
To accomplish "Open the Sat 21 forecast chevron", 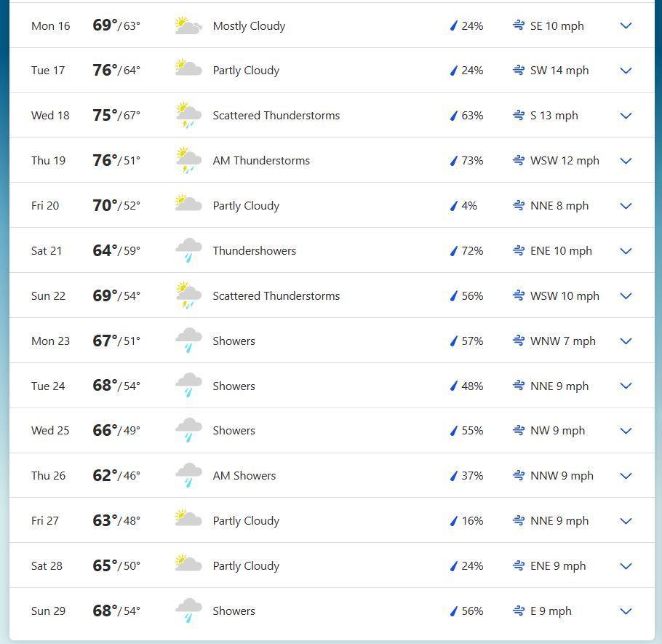I will (626, 251).
